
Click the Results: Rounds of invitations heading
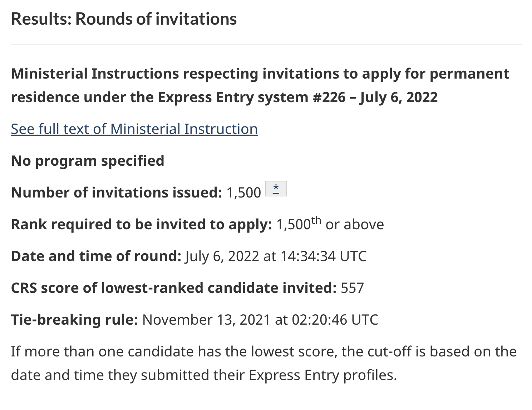click(124, 19)
